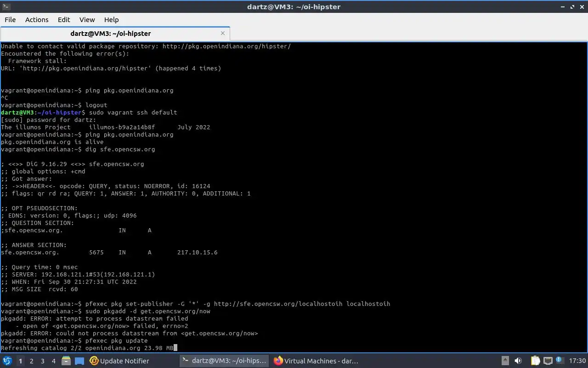The image size is (588, 368).
Task: Click the terminal icon in the title bar
Action: [x=6, y=6]
